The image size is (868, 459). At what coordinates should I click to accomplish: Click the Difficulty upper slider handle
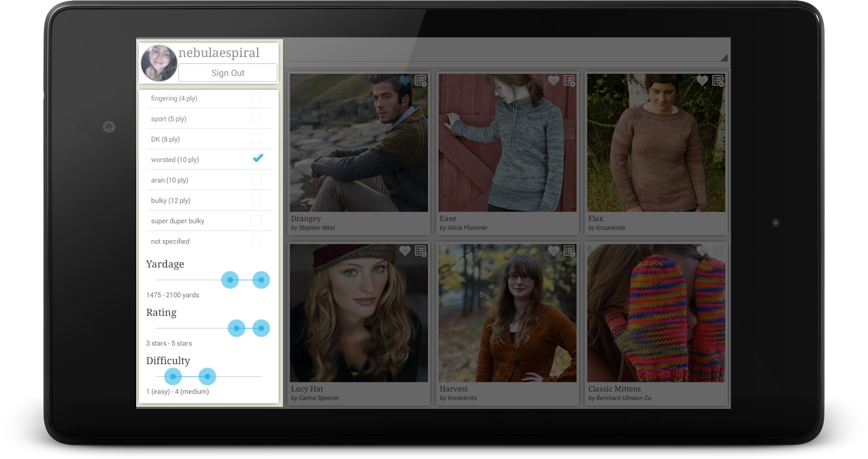click(207, 377)
